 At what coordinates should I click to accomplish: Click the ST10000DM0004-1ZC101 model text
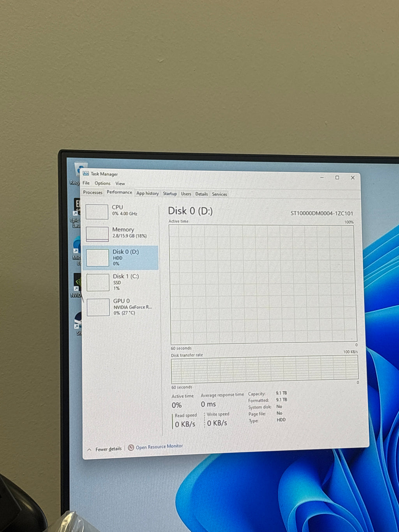322,213
